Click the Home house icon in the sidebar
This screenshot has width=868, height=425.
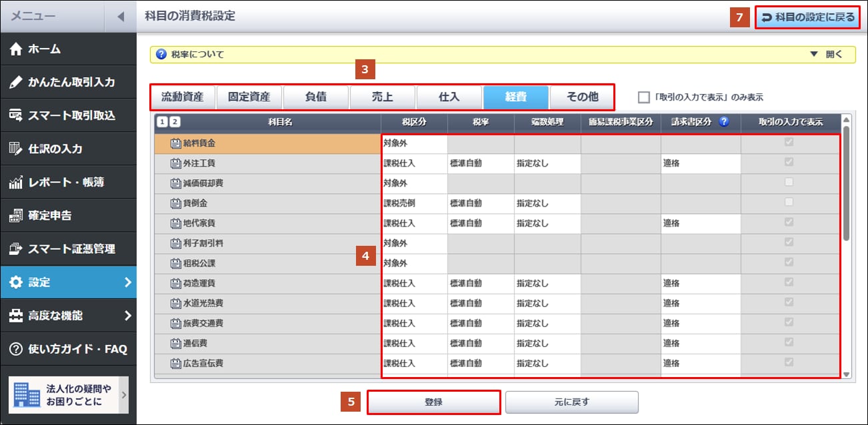(x=16, y=49)
